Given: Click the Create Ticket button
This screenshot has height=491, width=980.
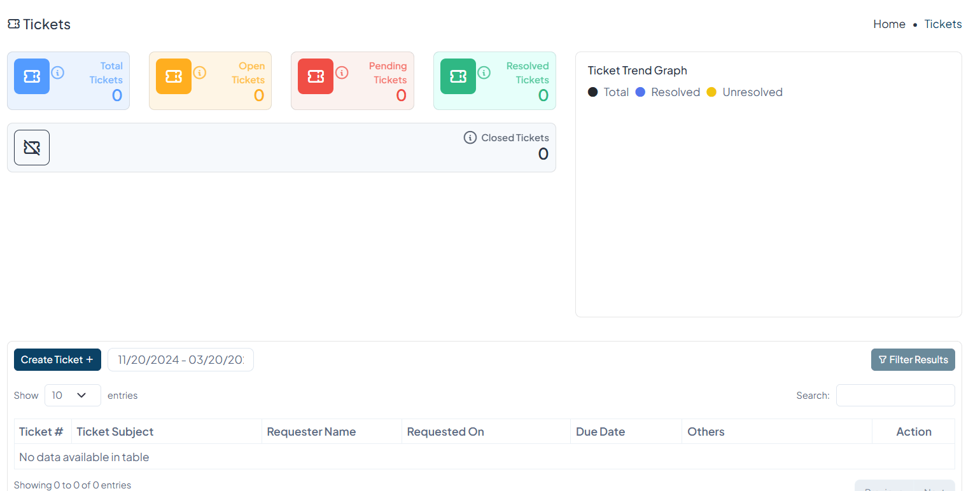Looking at the screenshot, I should point(57,359).
